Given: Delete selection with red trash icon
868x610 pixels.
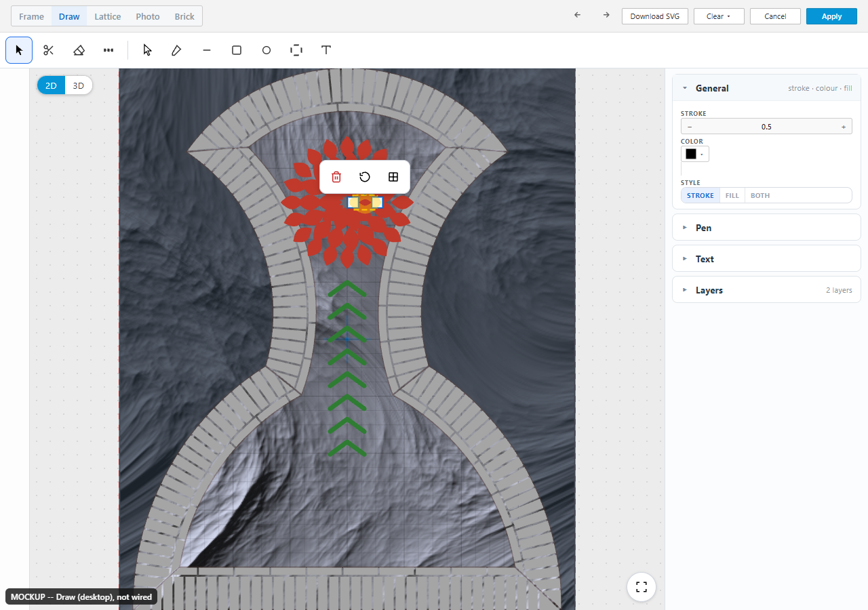Looking at the screenshot, I should [336, 177].
